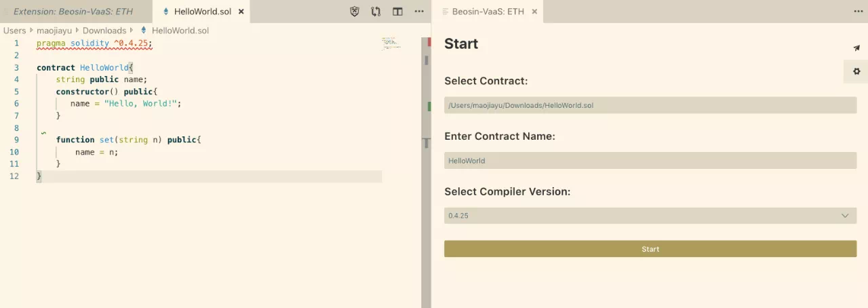Close the HelloWorld.sol tab
868x308 pixels.
[241, 12]
